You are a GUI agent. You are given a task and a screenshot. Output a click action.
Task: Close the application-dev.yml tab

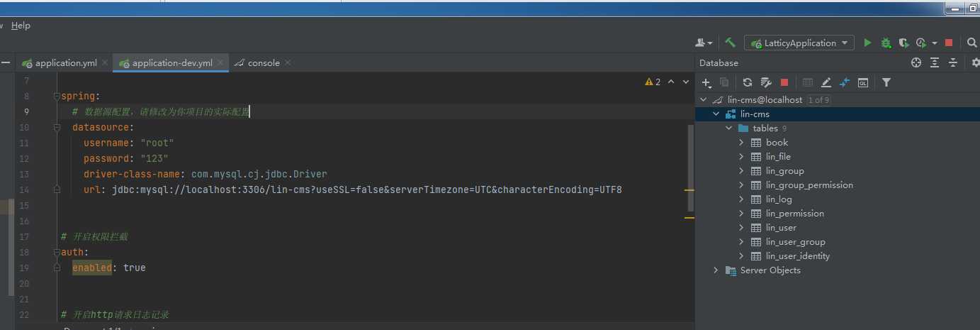tap(221, 62)
